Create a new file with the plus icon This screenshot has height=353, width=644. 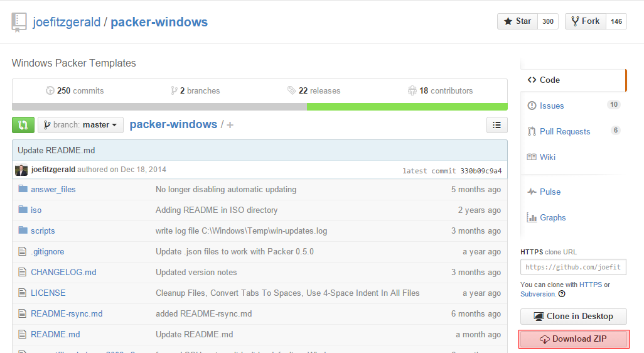click(230, 125)
